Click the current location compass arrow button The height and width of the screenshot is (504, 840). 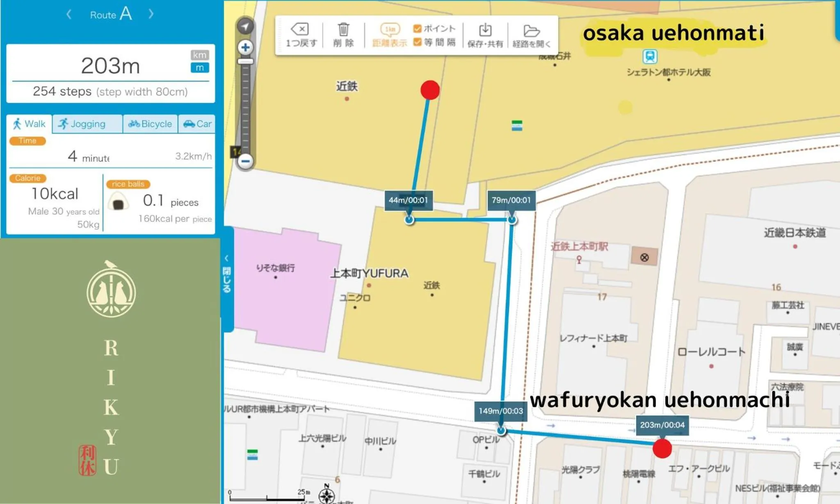tap(245, 26)
